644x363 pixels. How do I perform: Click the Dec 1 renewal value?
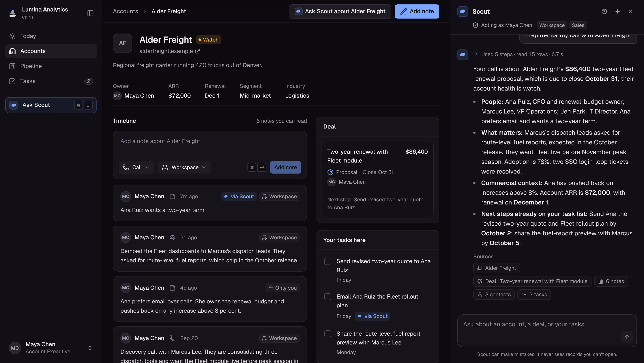tap(212, 96)
